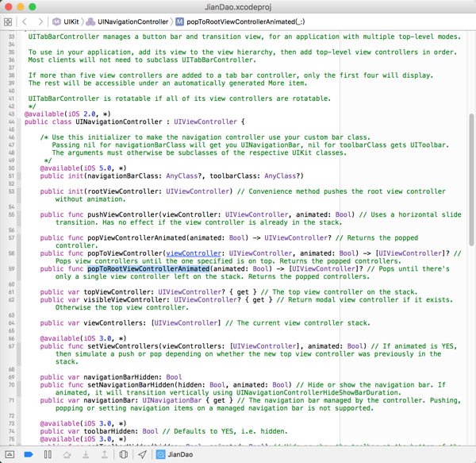Screen dimensions: 476x463
Task: Go back with the left arrow
Action: point(25,22)
